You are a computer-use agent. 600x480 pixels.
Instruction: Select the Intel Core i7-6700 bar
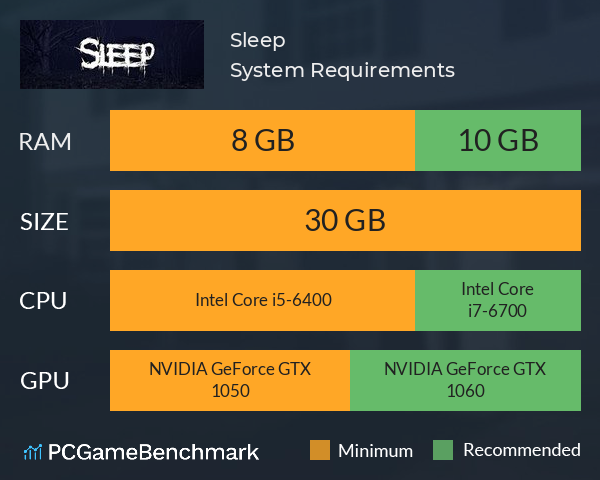point(498,300)
